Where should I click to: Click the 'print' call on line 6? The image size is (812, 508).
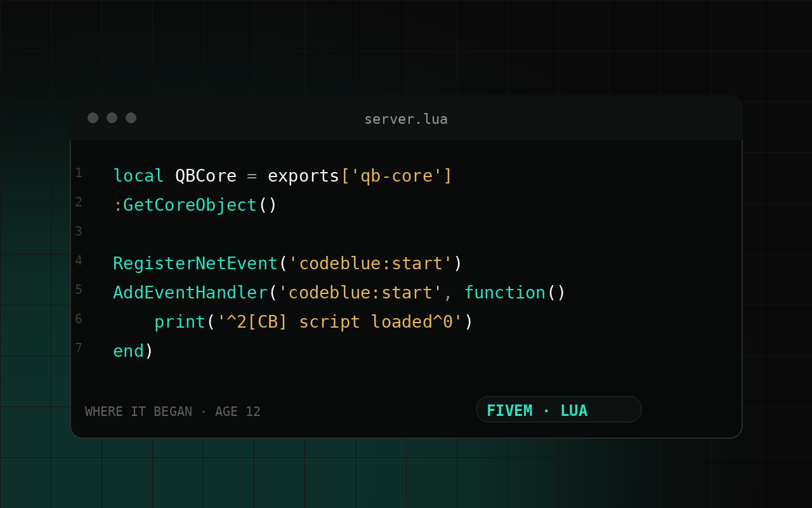(180, 322)
